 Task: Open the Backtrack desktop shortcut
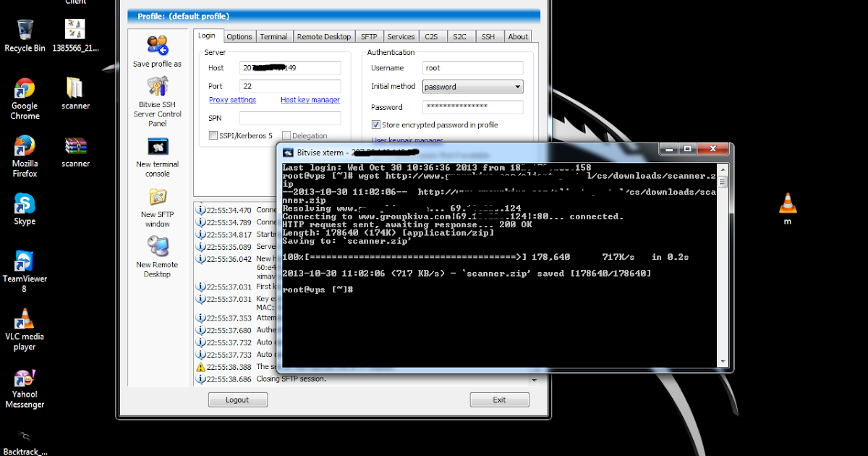tap(25, 442)
